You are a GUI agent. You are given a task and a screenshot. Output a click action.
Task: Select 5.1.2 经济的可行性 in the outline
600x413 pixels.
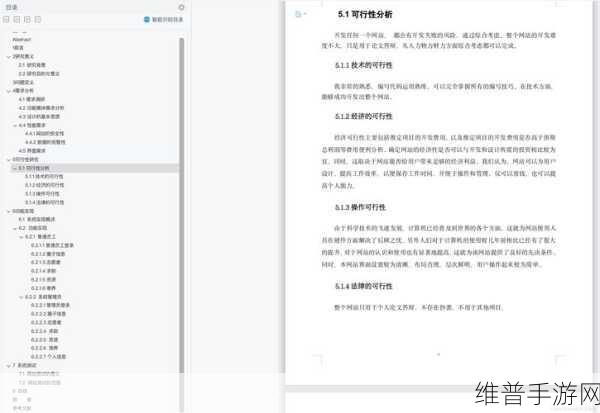tap(45, 185)
